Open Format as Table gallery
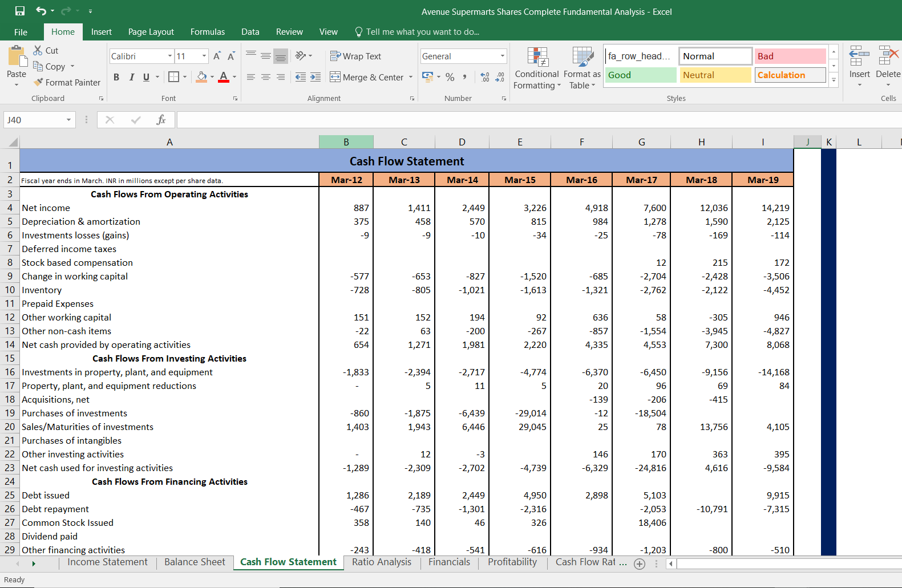 point(583,68)
